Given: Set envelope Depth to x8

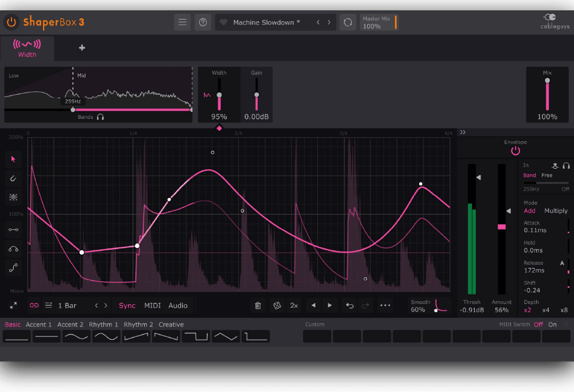Looking at the screenshot, I should [564, 310].
